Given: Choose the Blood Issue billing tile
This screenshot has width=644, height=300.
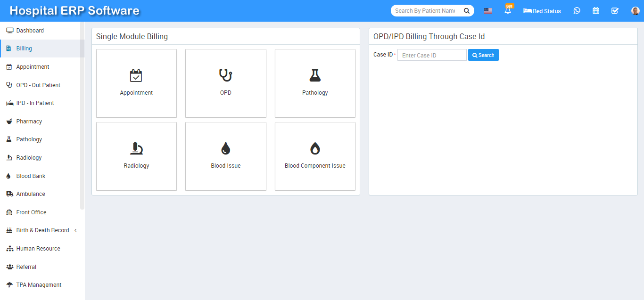Looking at the screenshot, I should 225,156.
